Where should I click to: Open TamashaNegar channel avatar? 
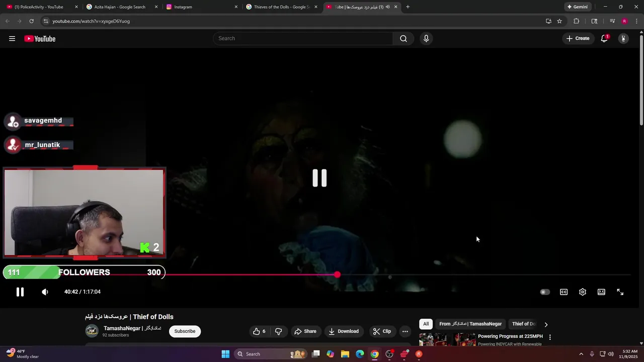coord(92,331)
